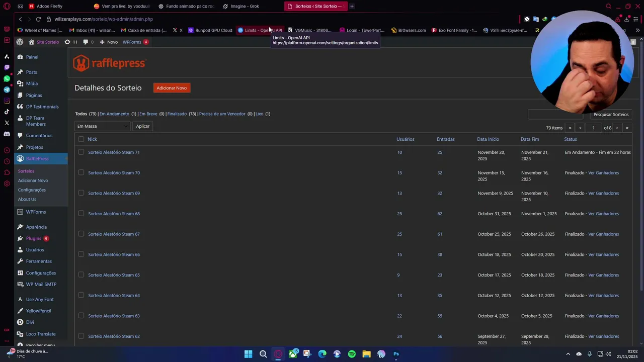This screenshot has height=362, width=644.
Task: Filter raffles by Em Andamento
Action: point(114,114)
